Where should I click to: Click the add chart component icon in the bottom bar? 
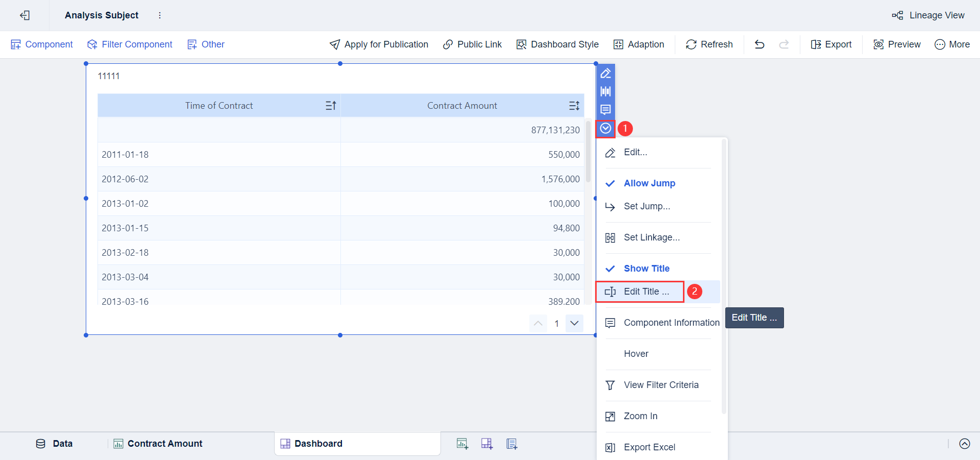[462, 444]
